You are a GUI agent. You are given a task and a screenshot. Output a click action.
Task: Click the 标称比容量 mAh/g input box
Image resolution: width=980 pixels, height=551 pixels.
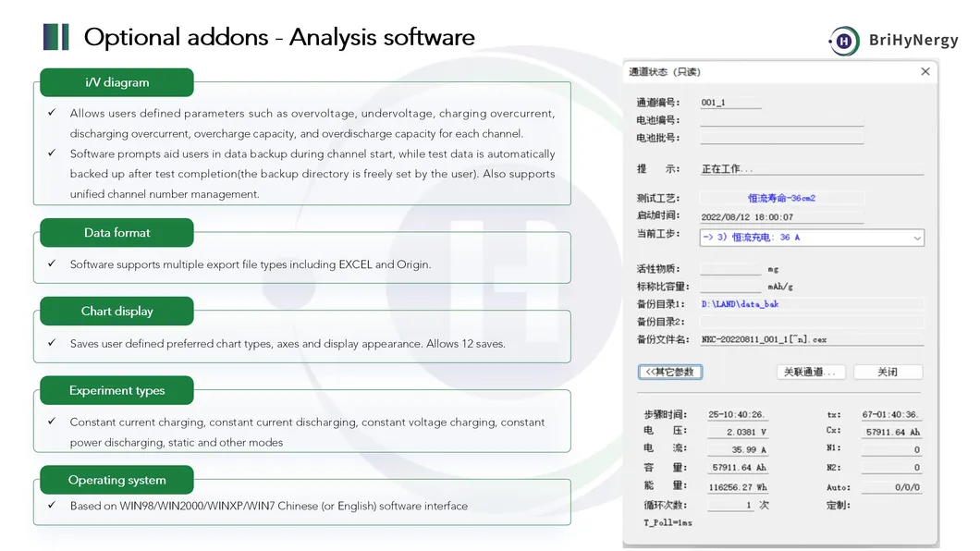coord(730,287)
